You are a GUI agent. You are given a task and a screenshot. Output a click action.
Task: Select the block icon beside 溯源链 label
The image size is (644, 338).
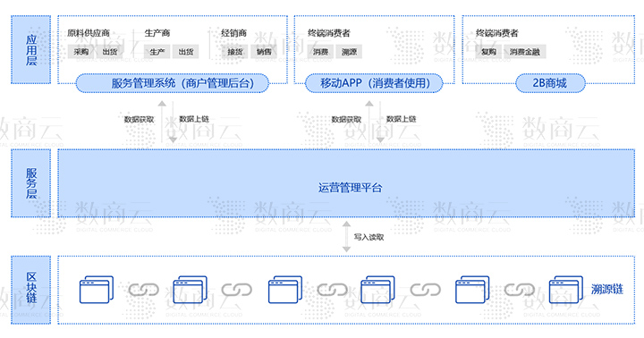point(566,290)
